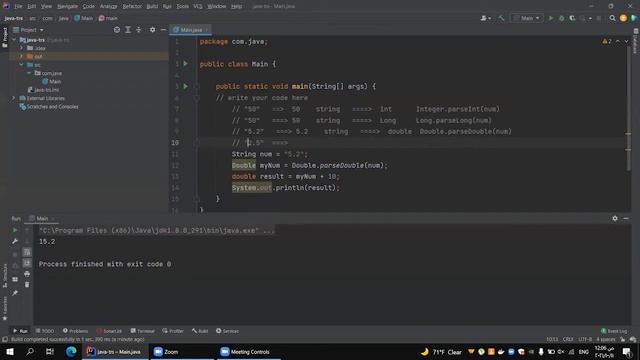Open the Navigate menu
Screen dimensions: 640x360
[x=67, y=6]
